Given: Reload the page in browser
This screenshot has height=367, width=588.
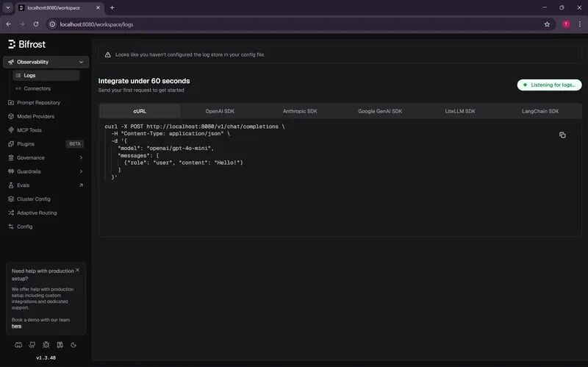Looking at the screenshot, I should [36, 24].
